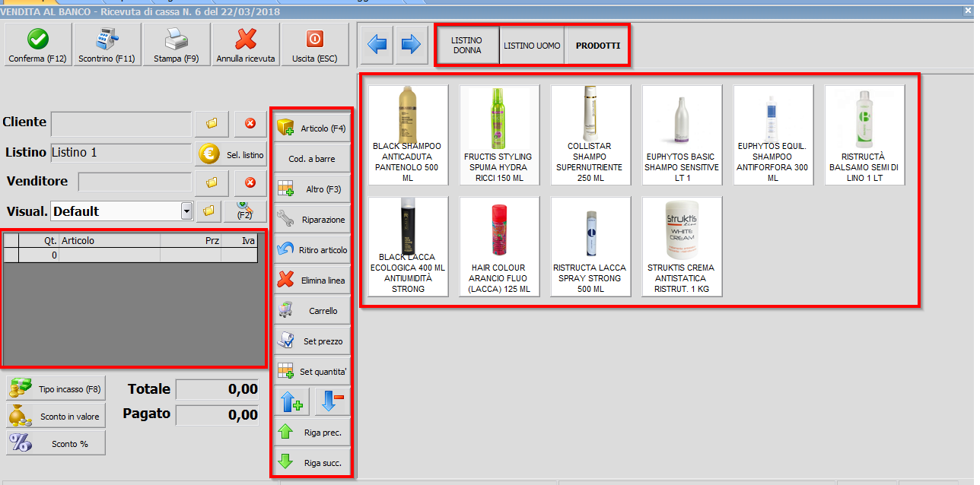Click the quantity cell showing 0
This screenshot has width=980, height=485.
(x=39, y=255)
